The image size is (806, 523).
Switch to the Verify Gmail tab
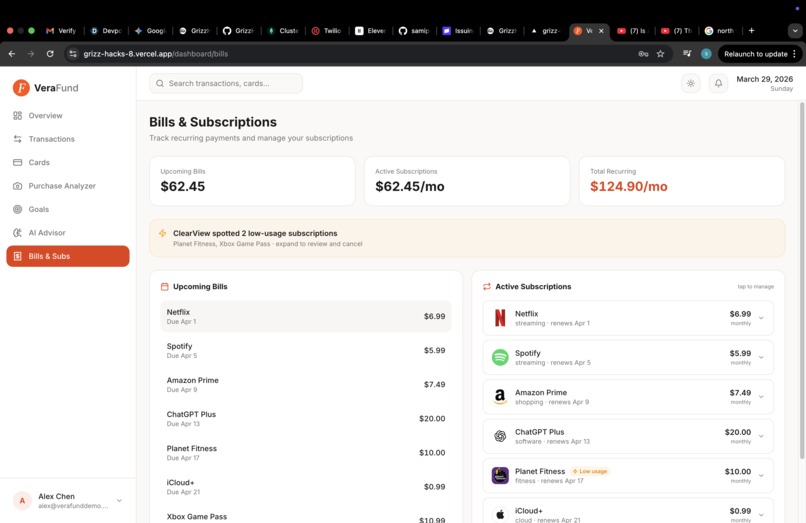pyautogui.click(x=62, y=31)
